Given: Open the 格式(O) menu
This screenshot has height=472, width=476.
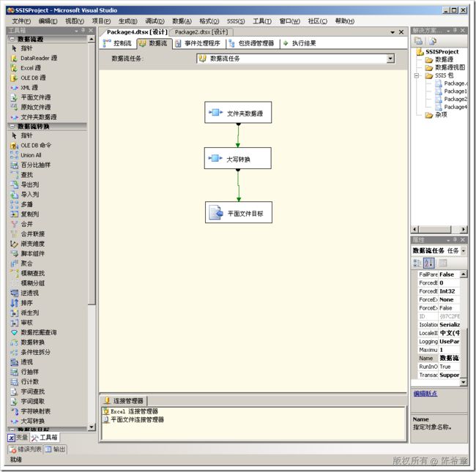Looking at the screenshot, I should 209,21.
